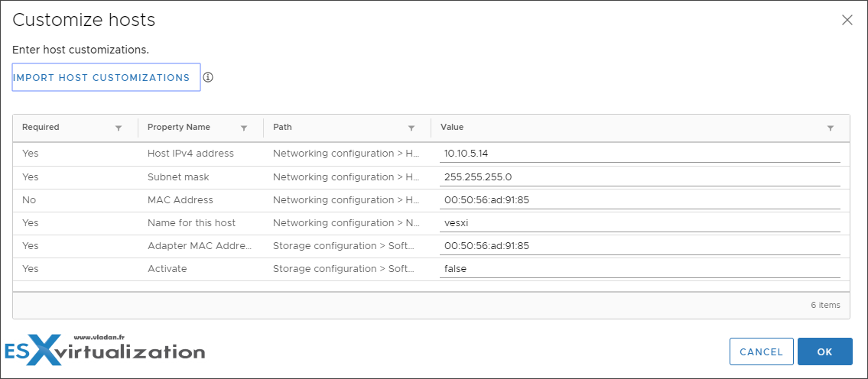Screen dimensions: 868x379
Task: Click the Cancel button
Action: tap(761, 352)
